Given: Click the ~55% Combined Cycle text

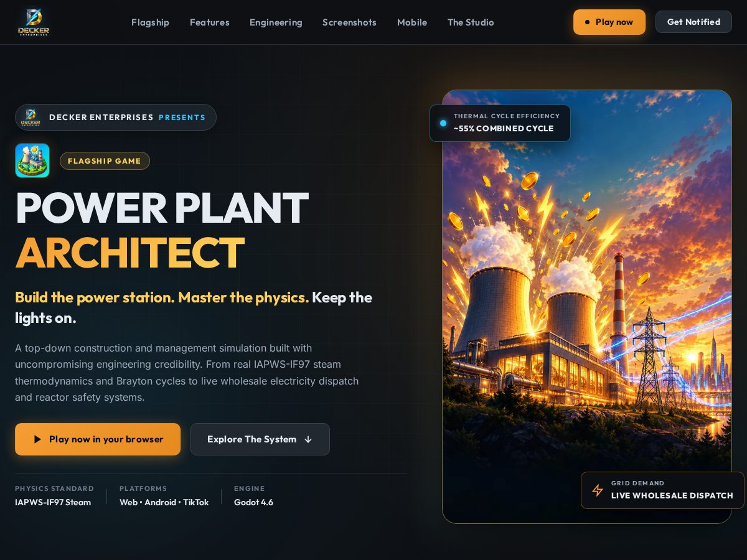Looking at the screenshot, I should point(504,128).
